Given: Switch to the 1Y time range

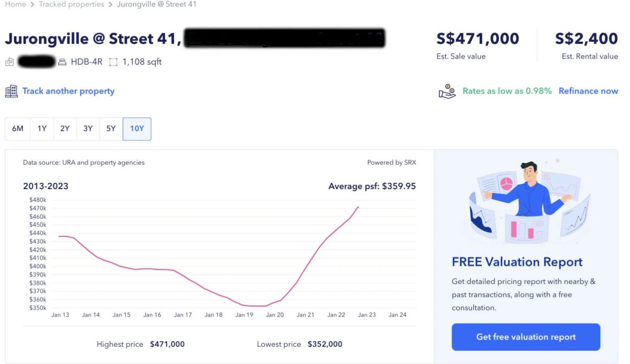Looking at the screenshot, I should tap(42, 129).
